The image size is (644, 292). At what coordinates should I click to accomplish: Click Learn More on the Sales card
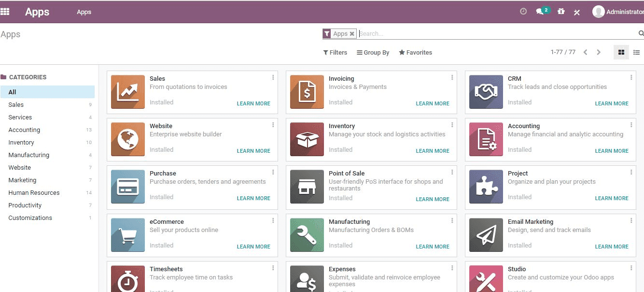pyautogui.click(x=253, y=103)
